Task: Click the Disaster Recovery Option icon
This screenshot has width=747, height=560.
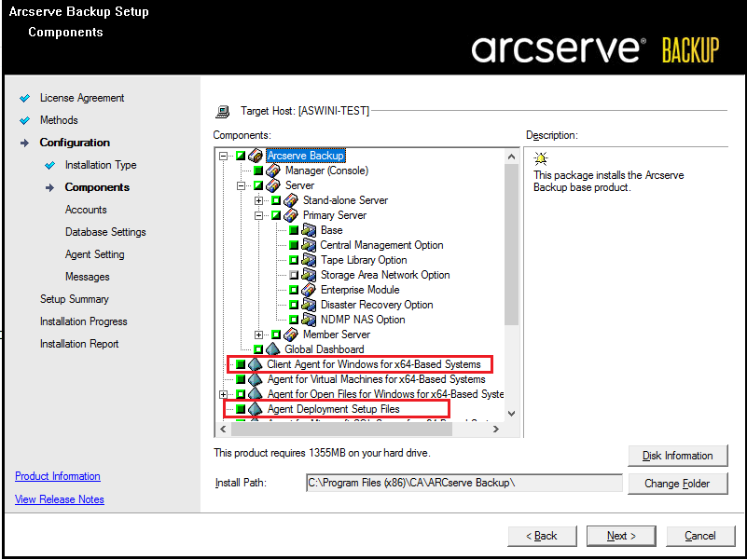Action: pos(309,305)
